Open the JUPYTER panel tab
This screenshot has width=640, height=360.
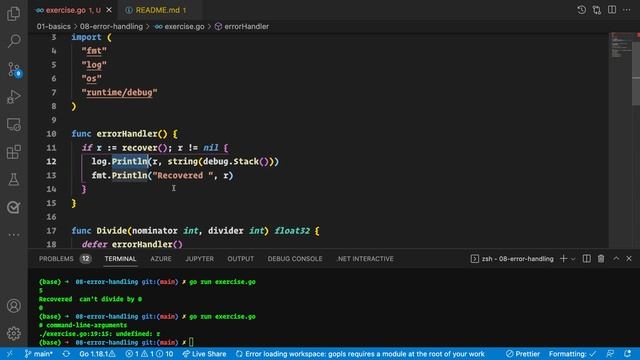(200, 259)
